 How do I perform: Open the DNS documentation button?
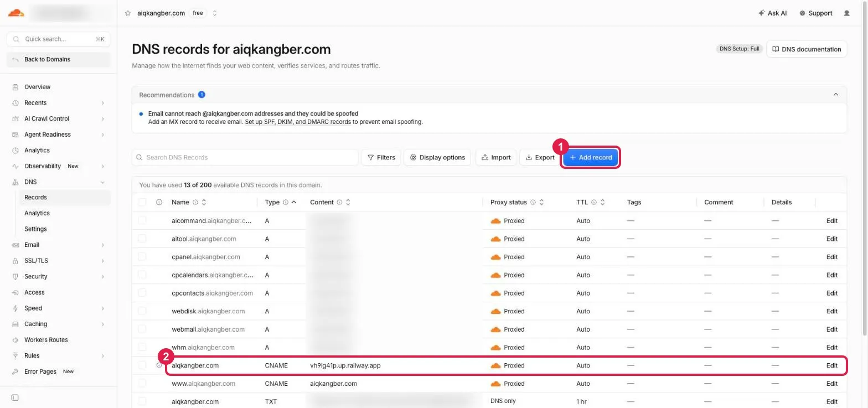(x=807, y=49)
